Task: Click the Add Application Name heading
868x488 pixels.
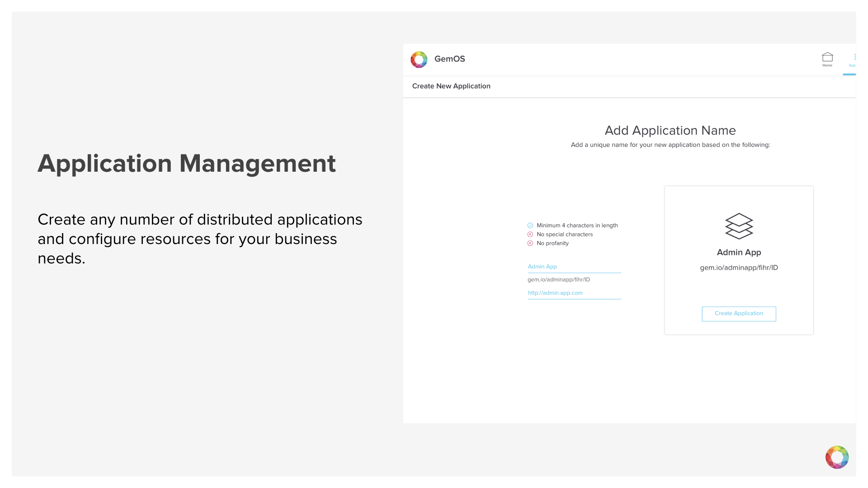Action: point(670,130)
